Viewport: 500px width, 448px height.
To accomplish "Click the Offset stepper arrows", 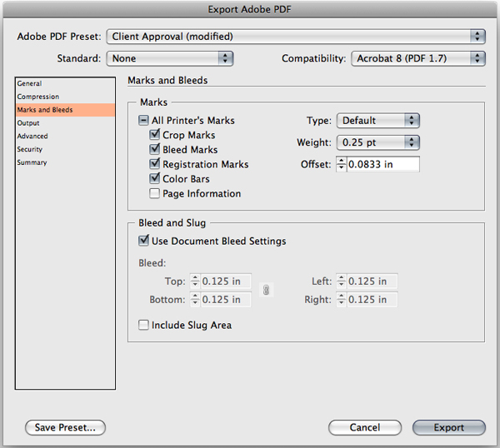I will (341, 164).
